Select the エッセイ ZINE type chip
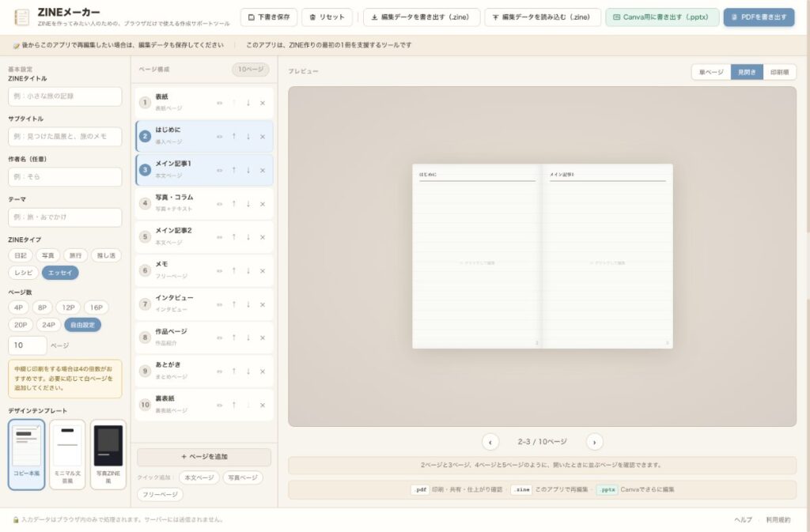 pyautogui.click(x=60, y=273)
